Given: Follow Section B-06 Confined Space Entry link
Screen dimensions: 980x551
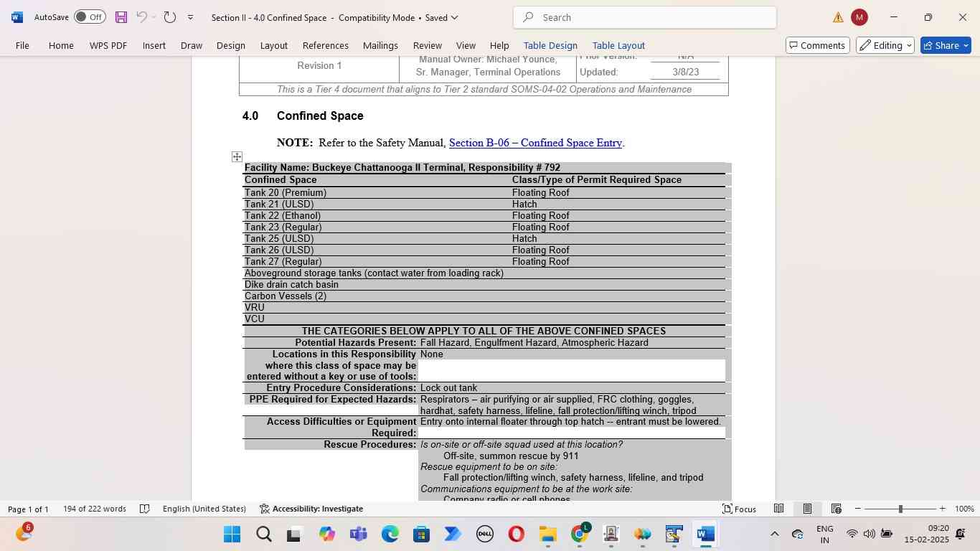Looking at the screenshot, I should coord(535,143).
